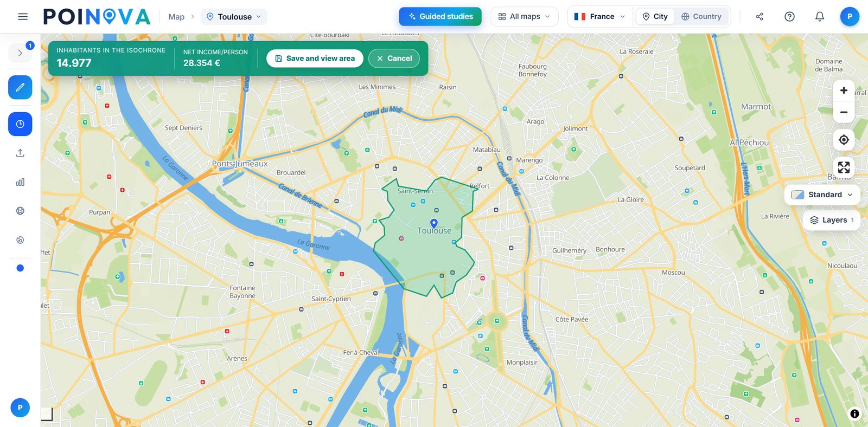Open the bottom-left profile avatar
The image size is (868, 427).
point(20,407)
